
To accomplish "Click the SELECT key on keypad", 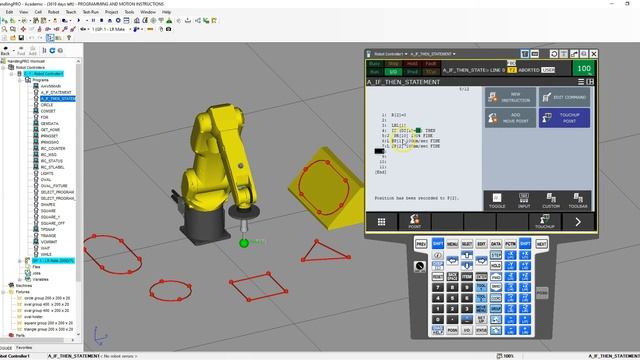I will [467, 244].
